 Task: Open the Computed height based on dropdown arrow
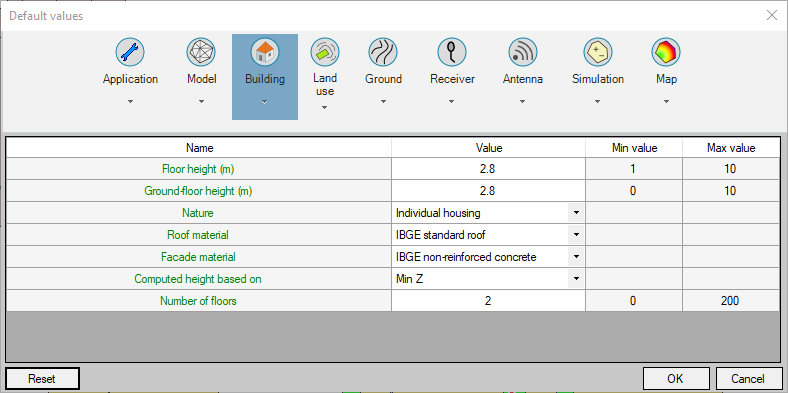click(x=576, y=279)
